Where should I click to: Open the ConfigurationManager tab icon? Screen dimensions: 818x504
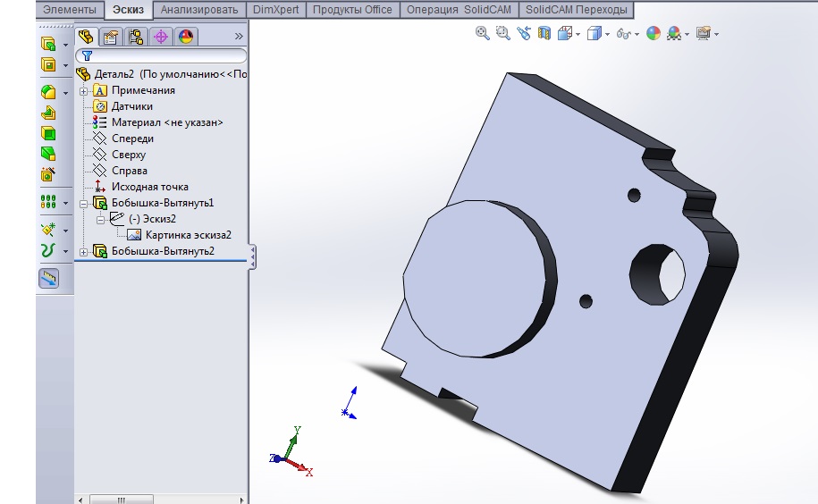coord(136,37)
